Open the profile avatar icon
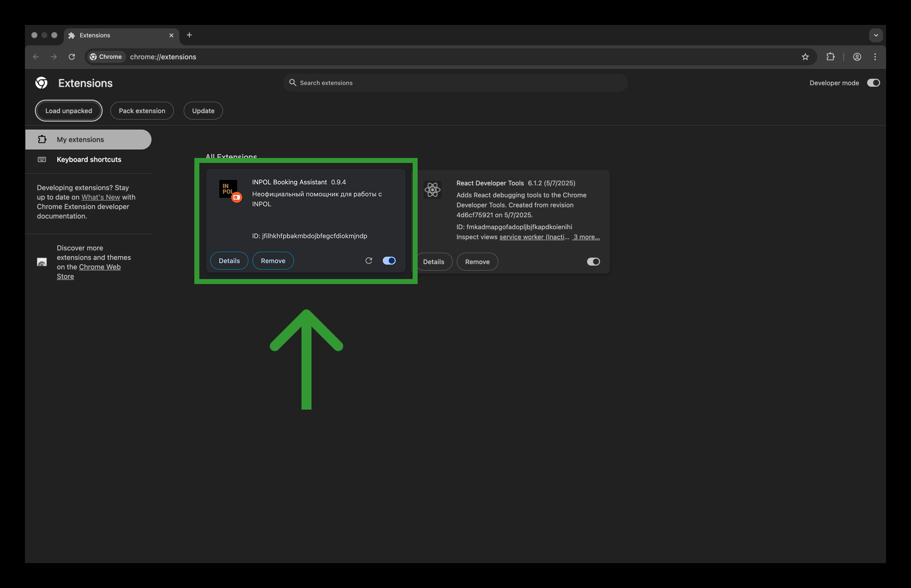The height and width of the screenshot is (588, 911). pos(857,57)
